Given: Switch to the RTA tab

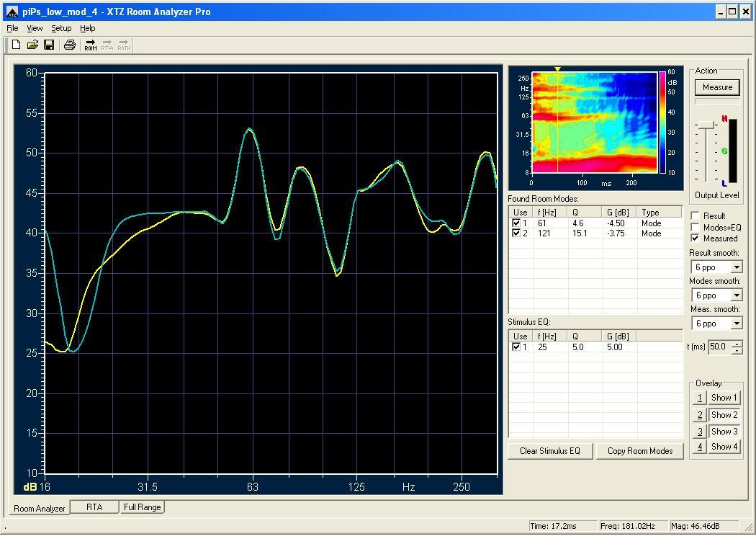Looking at the screenshot, I should tap(94, 507).
